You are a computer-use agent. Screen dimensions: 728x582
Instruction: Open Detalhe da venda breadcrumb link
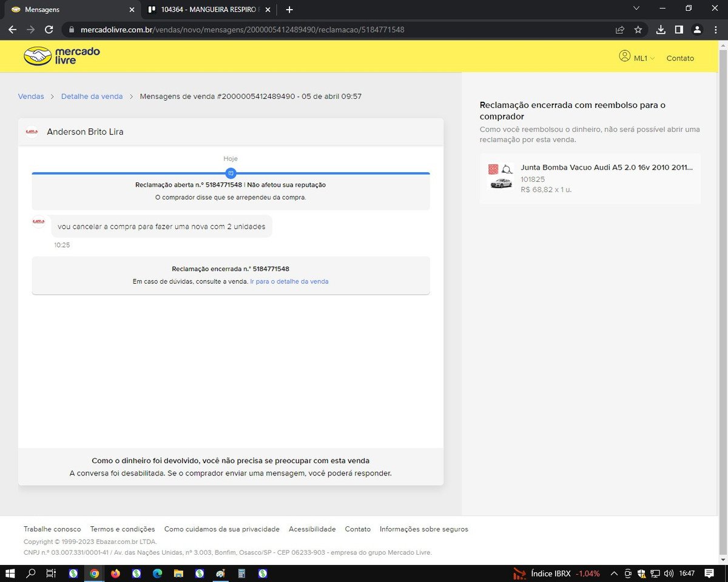pyautogui.click(x=92, y=96)
